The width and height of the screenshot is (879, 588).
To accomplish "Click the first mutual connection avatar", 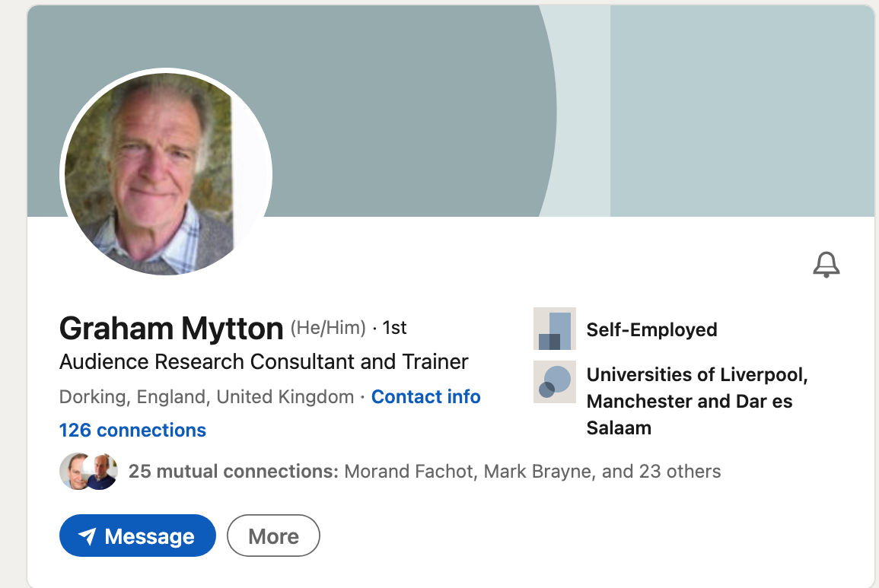I will coord(74,472).
